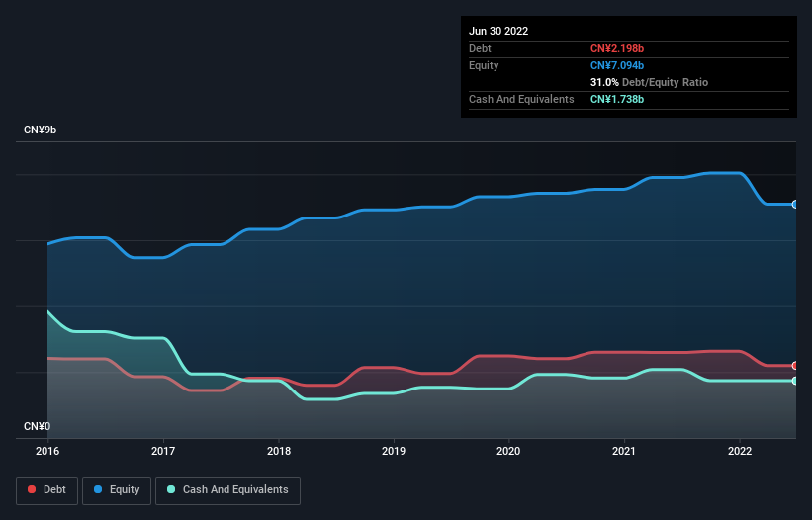The width and height of the screenshot is (812, 520).
Task: Click the CN¥0 y-axis label
Action: pos(38,426)
